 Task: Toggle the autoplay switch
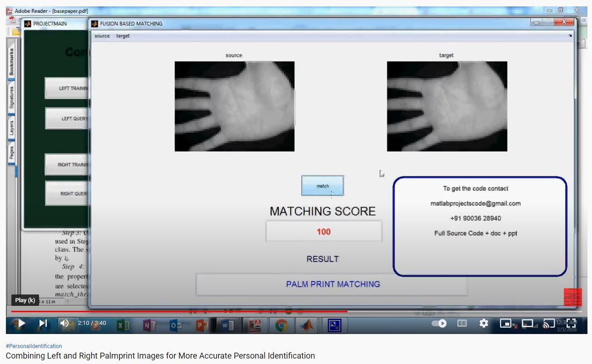pos(439,323)
